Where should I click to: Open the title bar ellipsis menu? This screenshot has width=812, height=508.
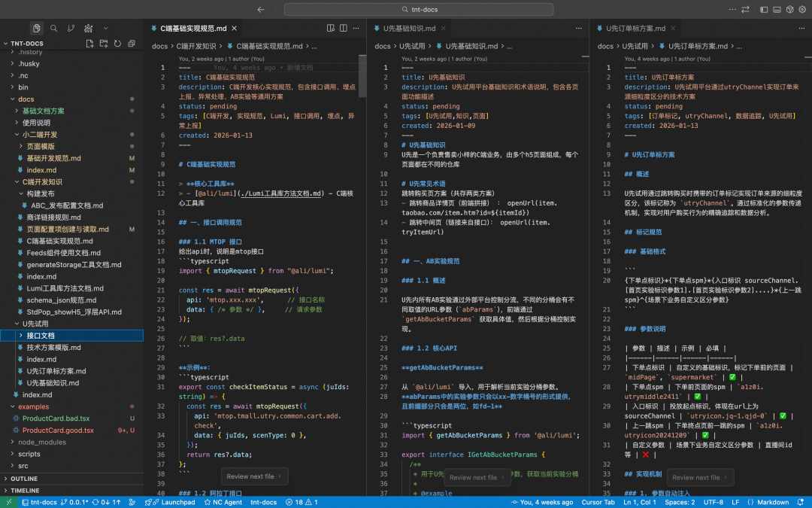732,9
